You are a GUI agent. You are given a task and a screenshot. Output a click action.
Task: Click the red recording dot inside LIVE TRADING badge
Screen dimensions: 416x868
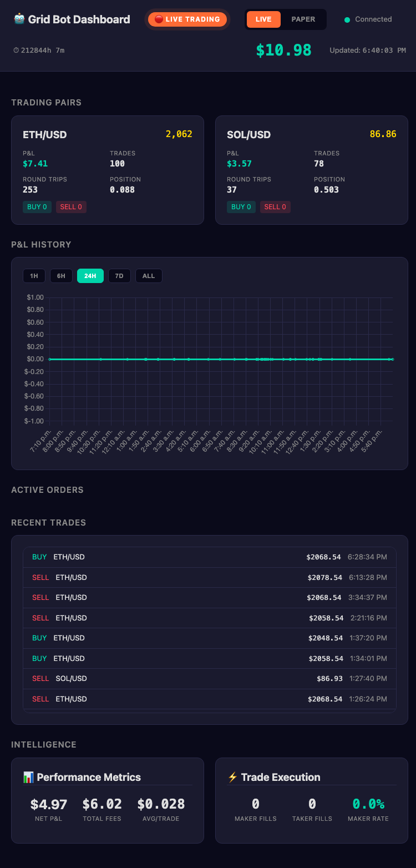pyautogui.click(x=159, y=19)
